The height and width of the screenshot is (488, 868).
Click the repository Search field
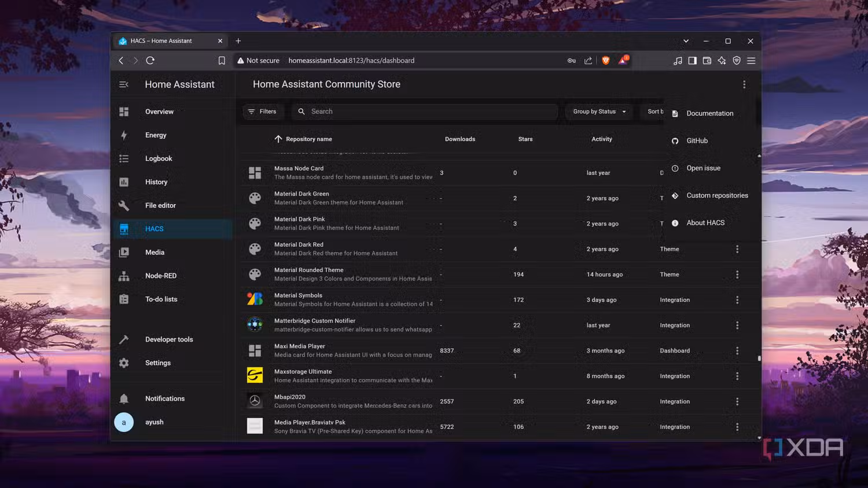pyautogui.click(x=425, y=112)
